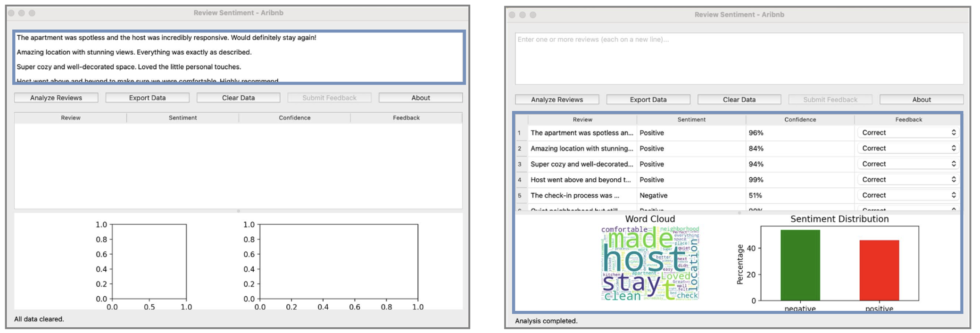Click the green negative bar in Sentiment Distribution
The image size is (980, 333).
click(800, 265)
